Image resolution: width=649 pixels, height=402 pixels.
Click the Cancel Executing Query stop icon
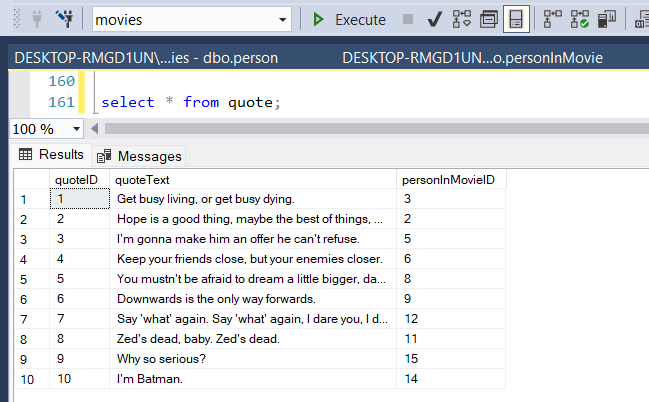coord(408,19)
